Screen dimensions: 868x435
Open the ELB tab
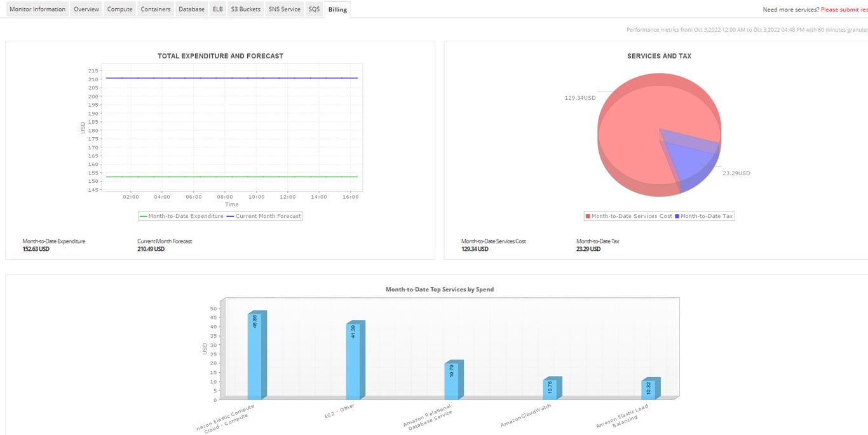[x=217, y=9]
